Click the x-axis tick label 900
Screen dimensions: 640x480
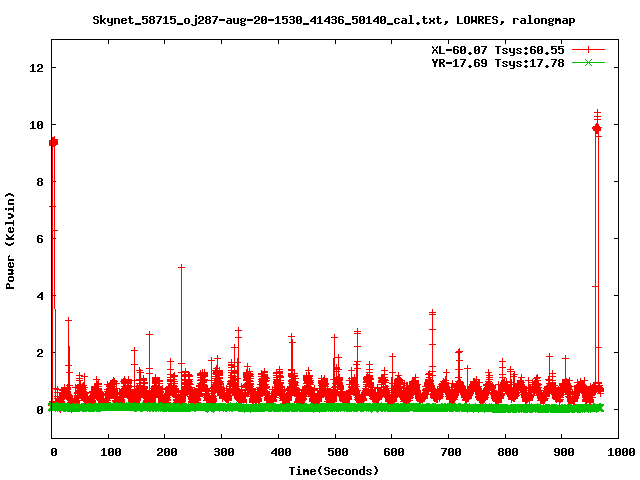tap(564, 452)
